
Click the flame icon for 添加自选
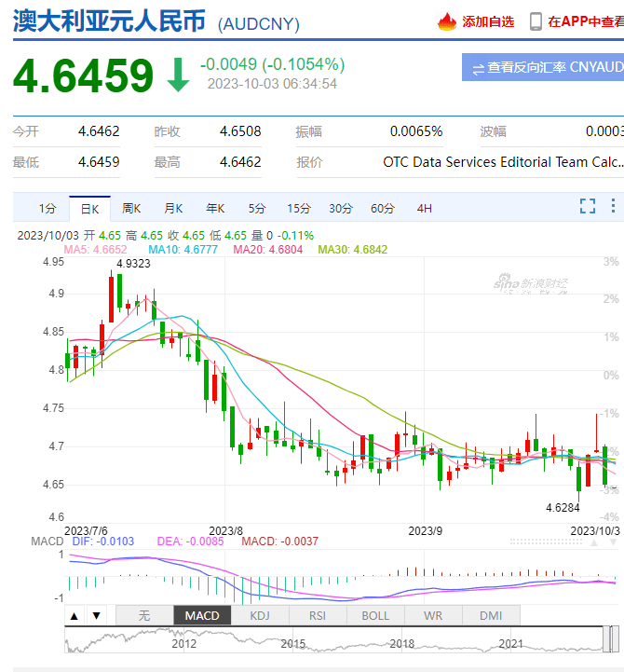pyautogui.click(x=447, y=21)
